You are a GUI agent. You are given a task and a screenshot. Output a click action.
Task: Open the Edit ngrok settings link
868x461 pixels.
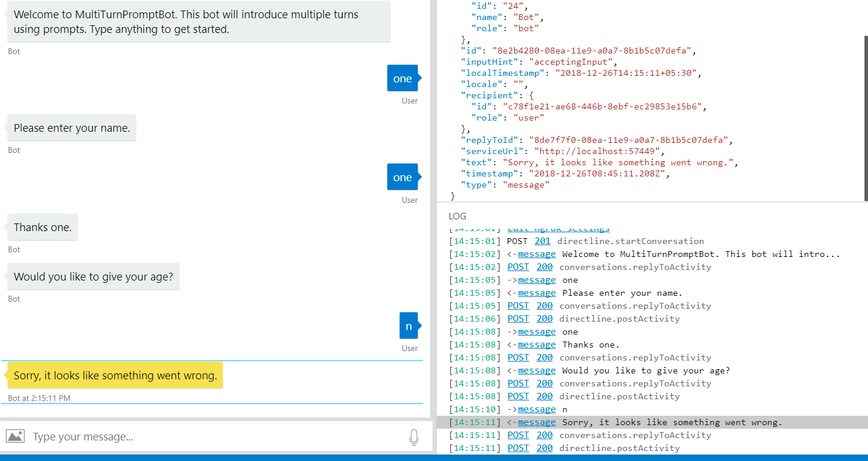(x=558, y=228)
